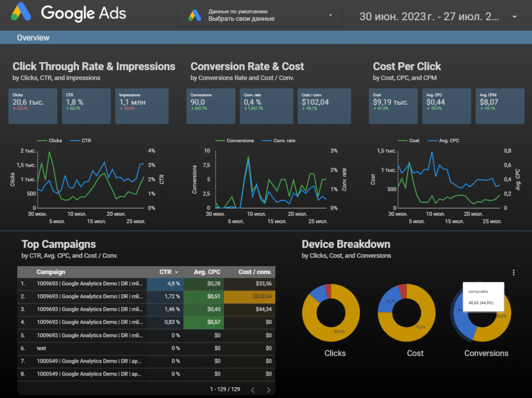Sort table by Campaign column header
The width and height of the screenshot is (532, 398).
pos(51,272)
